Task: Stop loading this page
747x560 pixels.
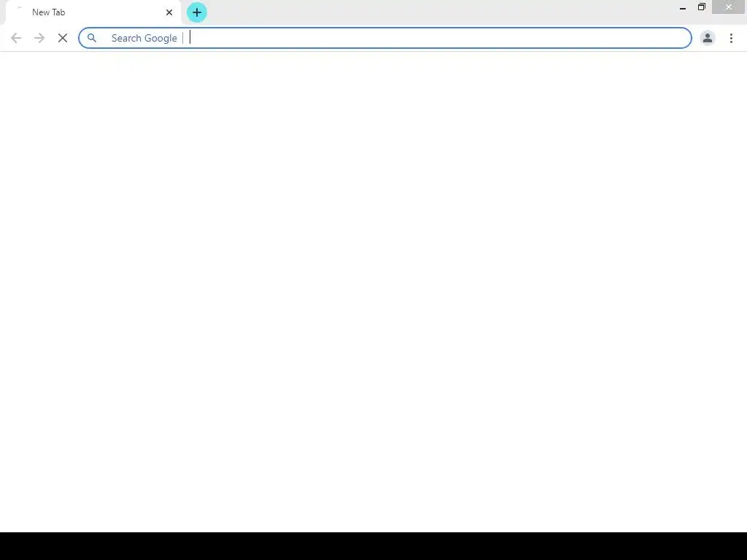Action: (x=63, y=38)
